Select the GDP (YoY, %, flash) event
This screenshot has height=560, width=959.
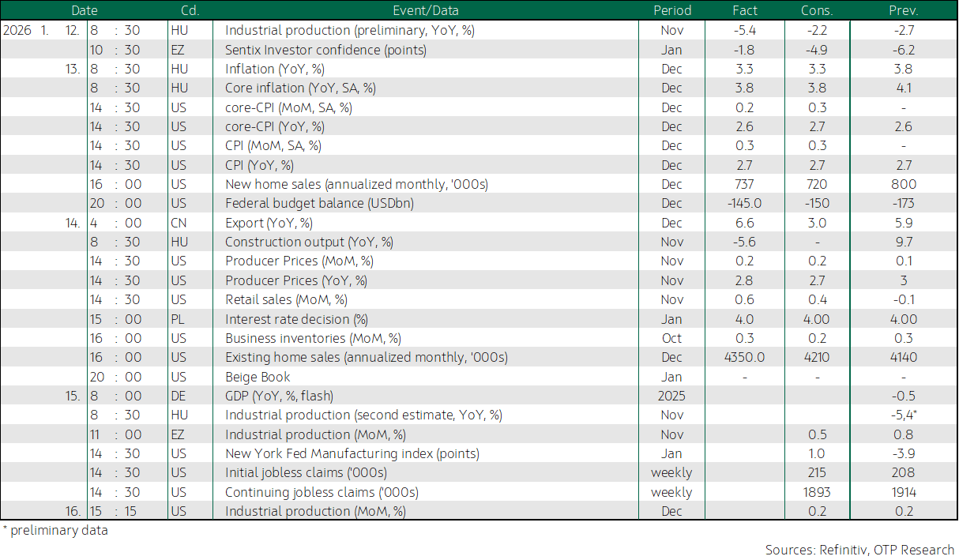coord(279,396)
